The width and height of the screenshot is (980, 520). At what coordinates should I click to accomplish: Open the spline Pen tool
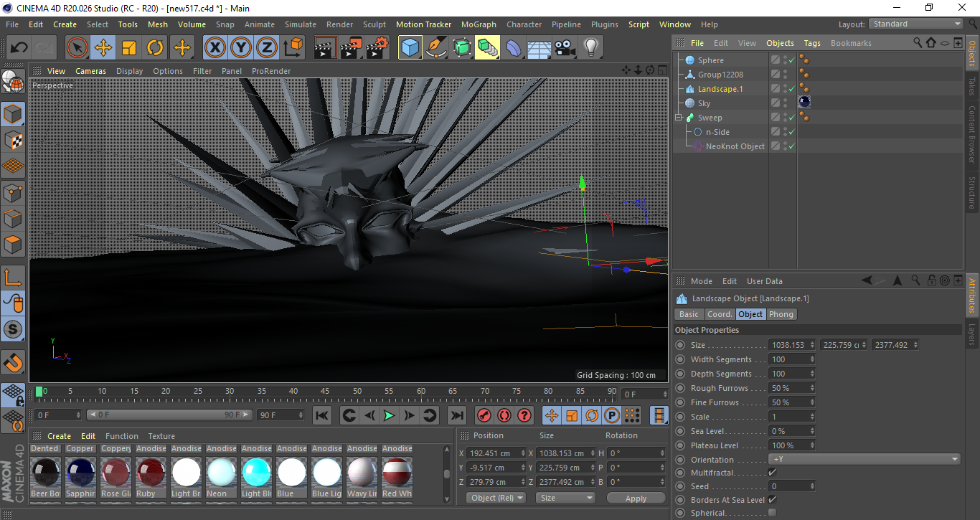pos(436,48)
